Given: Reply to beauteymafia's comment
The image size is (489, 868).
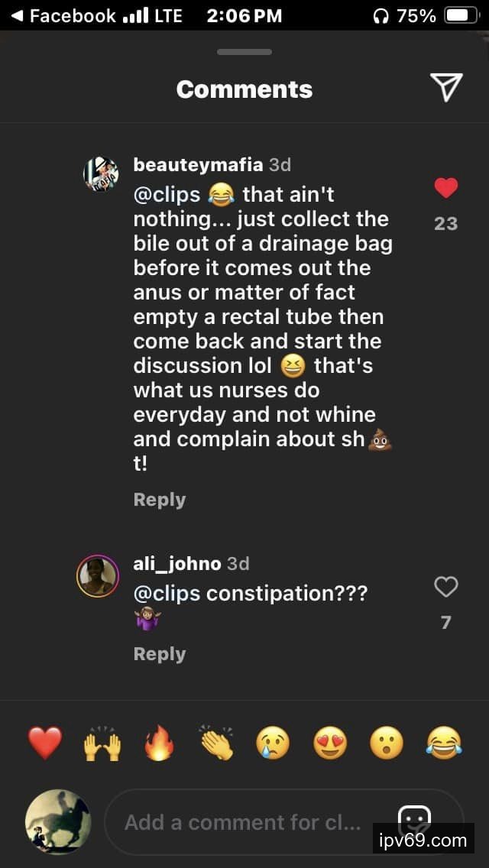Looking at the screenshot, I should [x=160, y=500].
